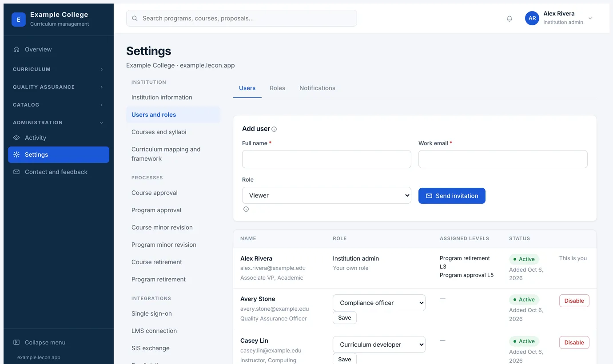This screenshot has width=613, height=364.
Task: Open Institution information settings
Action: (173, 97)
